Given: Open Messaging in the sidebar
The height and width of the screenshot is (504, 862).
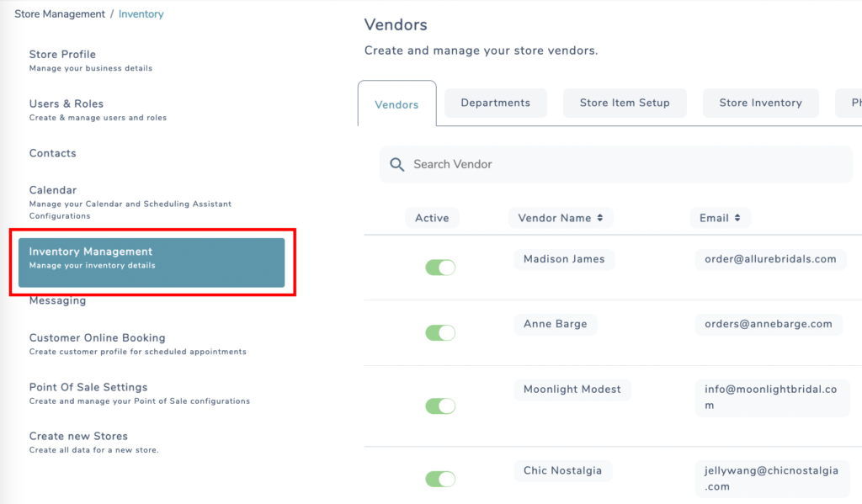Looking at the screenshot, I should point(58,300).
